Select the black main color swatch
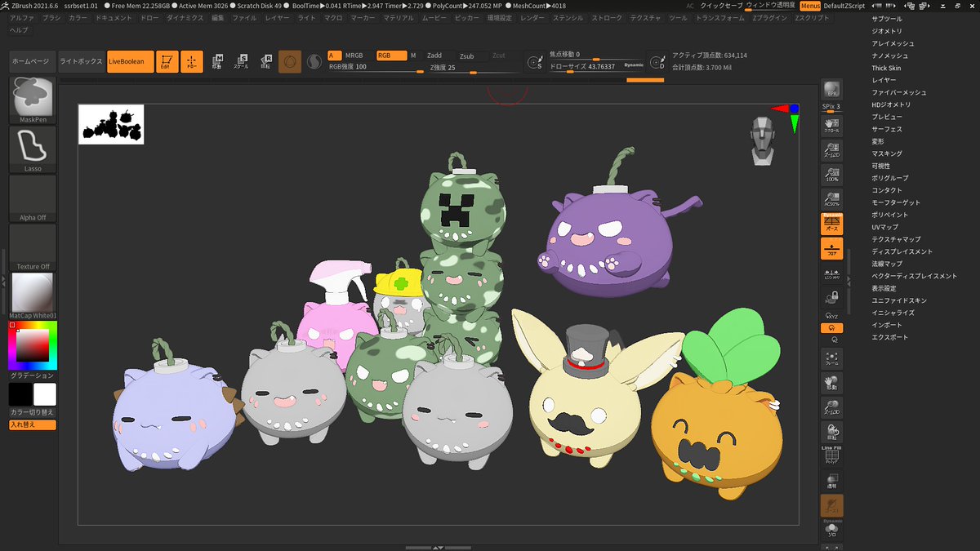This screenshot has width=980, height=551. pos(20,394)
